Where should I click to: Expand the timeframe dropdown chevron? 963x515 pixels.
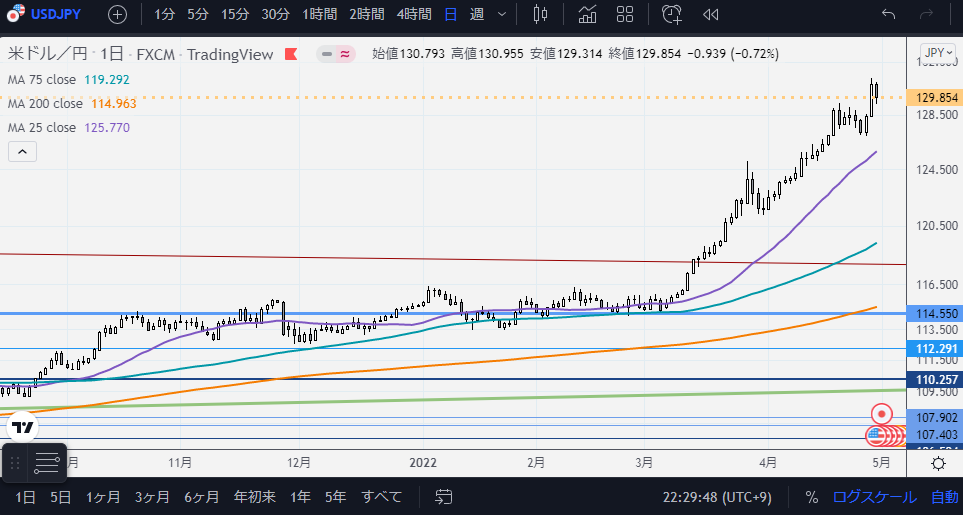tap(502, 15)
